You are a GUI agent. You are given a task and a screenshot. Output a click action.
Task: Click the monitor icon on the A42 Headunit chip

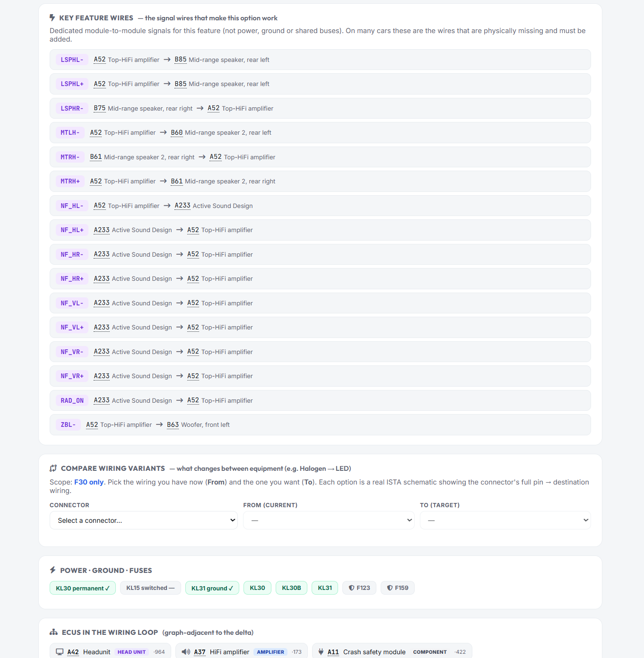coord(60,652)
